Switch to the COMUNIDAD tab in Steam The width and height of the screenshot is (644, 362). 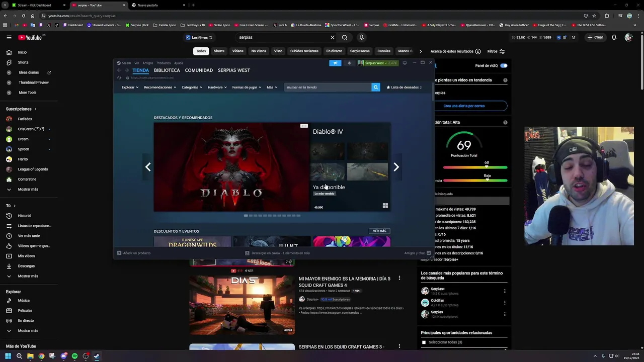point(199,70)
